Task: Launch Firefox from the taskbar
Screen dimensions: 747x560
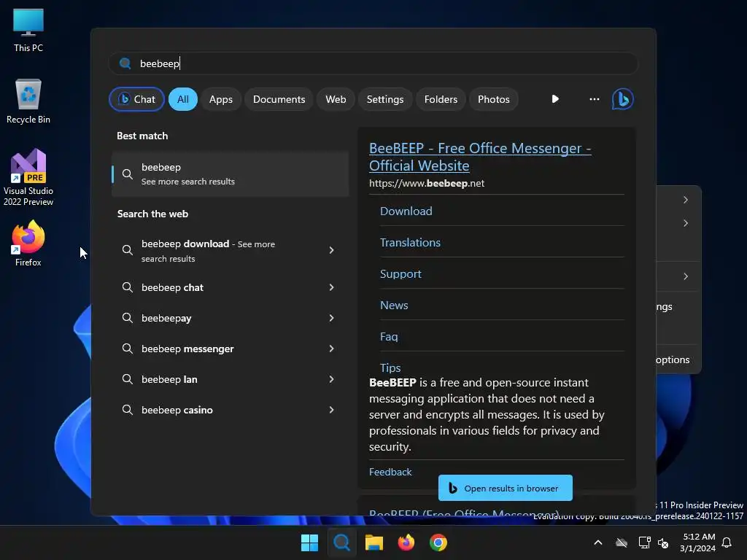Action: pyautogui.click(x=406, y=542)
